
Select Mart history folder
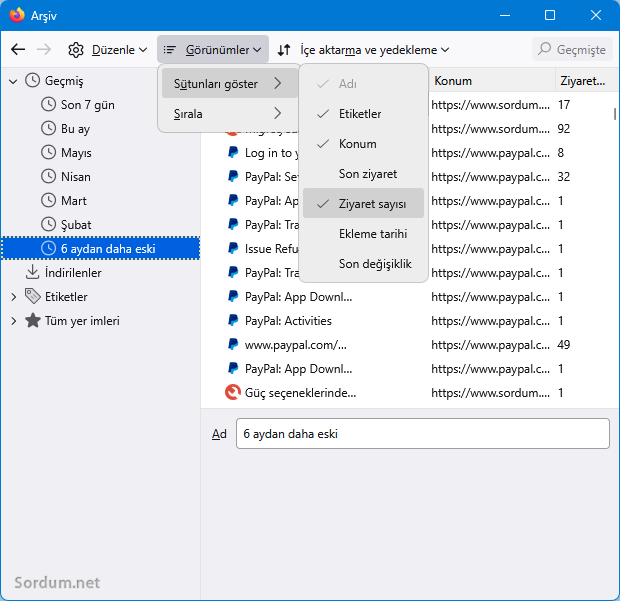[74, 201]
